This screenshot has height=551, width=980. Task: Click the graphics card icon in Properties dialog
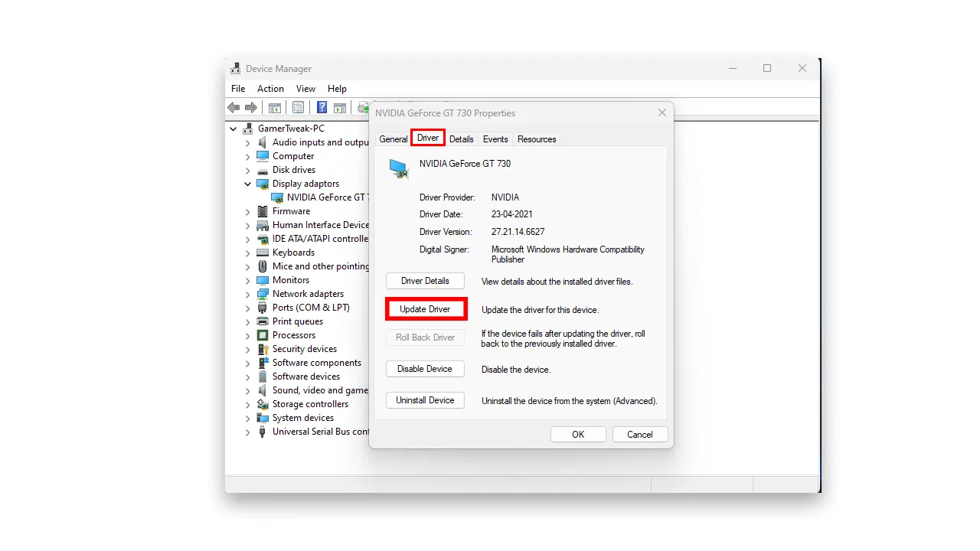pyautogui.click(x=399, y=169)
